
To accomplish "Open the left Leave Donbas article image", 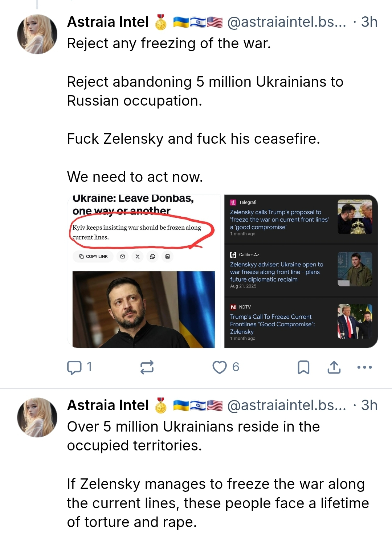I will point(144,309).
